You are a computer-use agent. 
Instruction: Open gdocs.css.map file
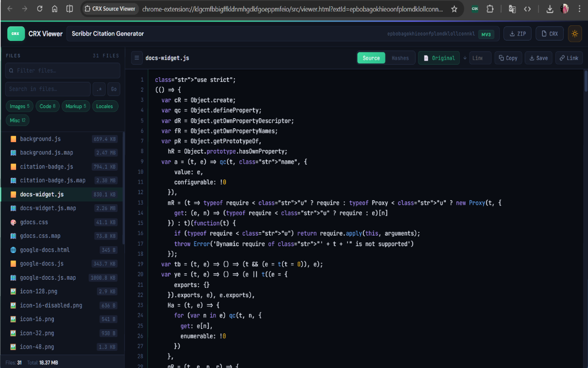click(x=62, y=236)
